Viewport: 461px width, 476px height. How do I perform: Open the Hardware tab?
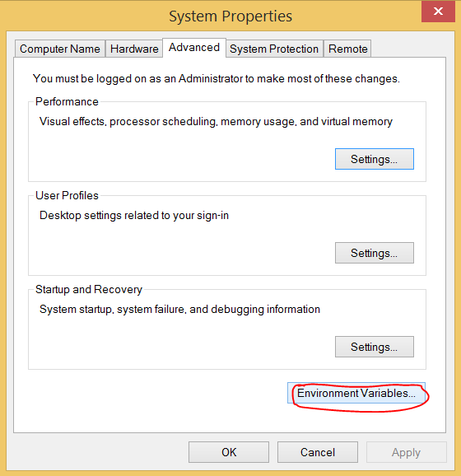[x=134, y=49]
